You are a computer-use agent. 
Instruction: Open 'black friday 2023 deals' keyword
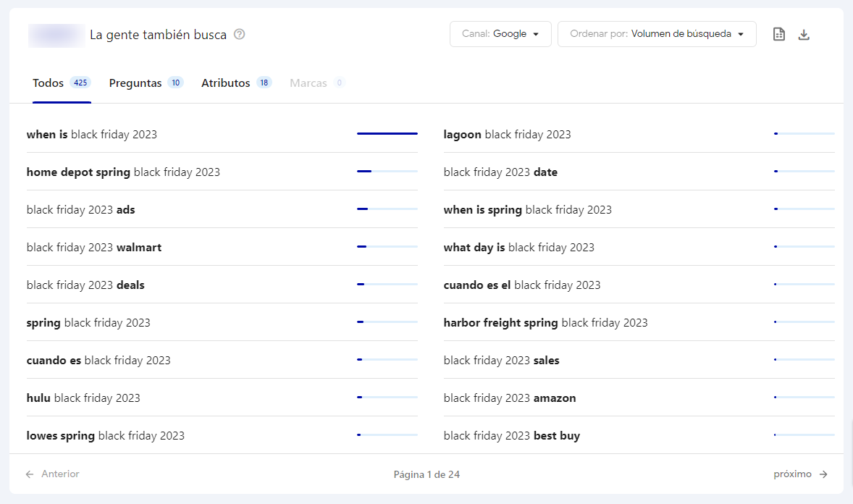(86, 285)
